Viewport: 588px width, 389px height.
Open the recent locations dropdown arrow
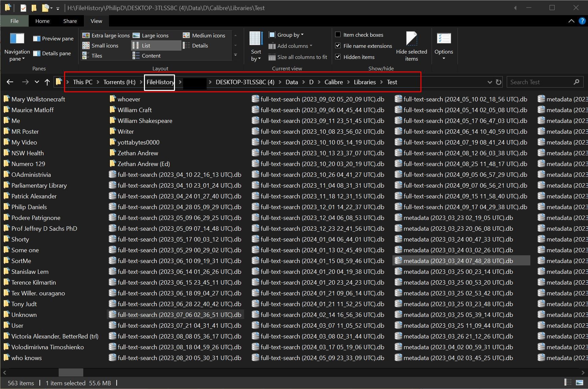(x=37, y=82)
